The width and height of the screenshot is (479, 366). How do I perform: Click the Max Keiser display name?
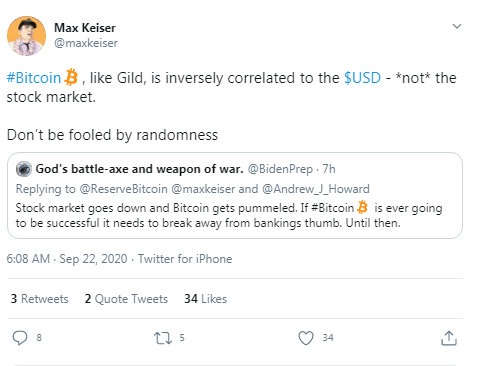[x=85, y=28]
